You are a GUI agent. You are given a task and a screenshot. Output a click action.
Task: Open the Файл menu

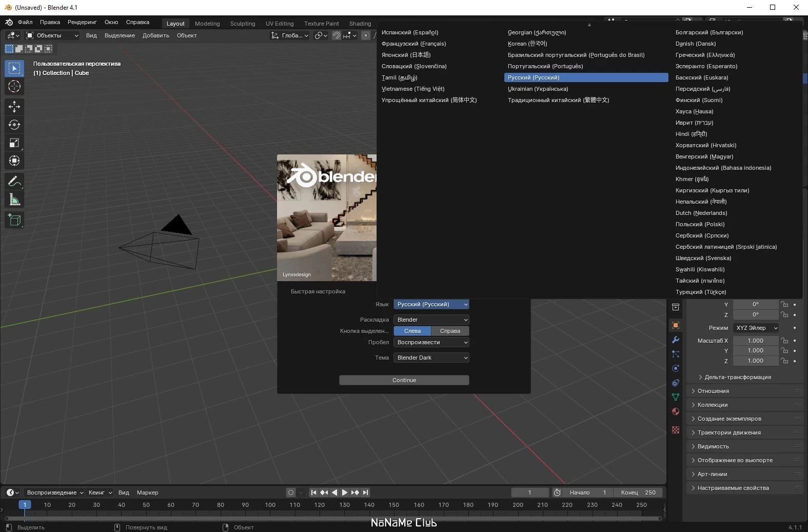(25, 22)
